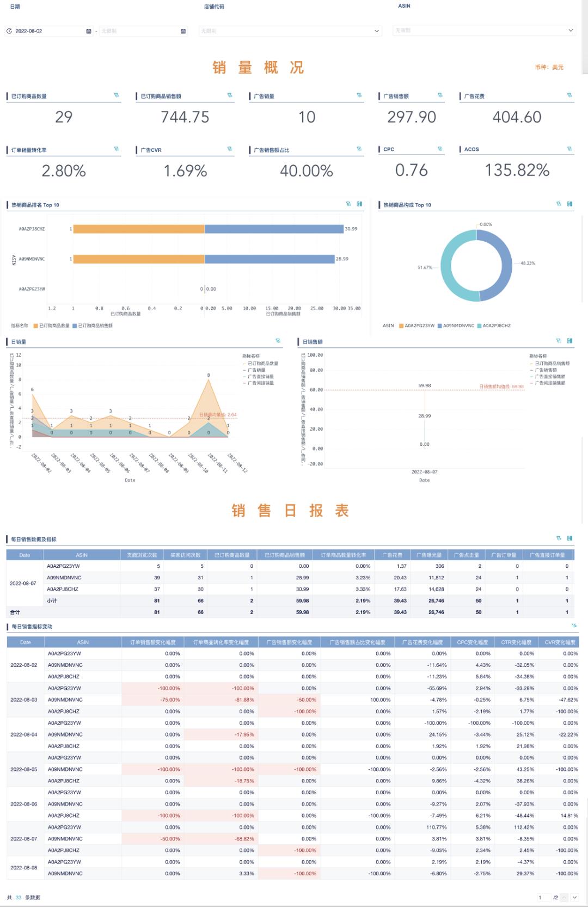Go to next page with down chevron
This screenshot has height=907, width=588.
[x=574, y=897]
